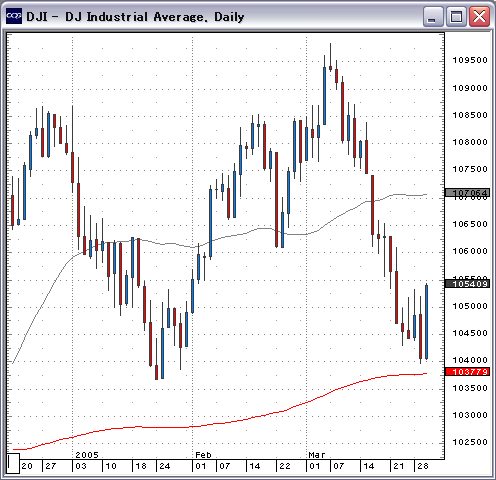Click the date label 10 on time axis

click(x=111, y=466)
